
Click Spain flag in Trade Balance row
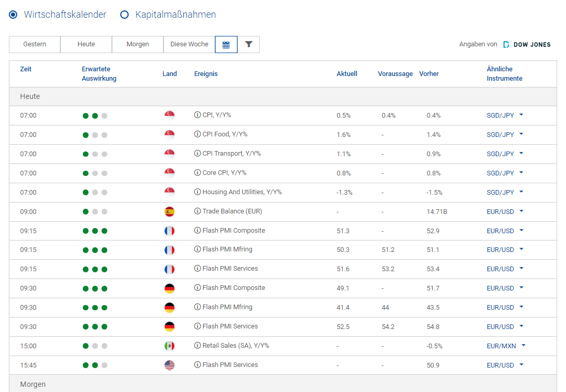coord(169,211)
